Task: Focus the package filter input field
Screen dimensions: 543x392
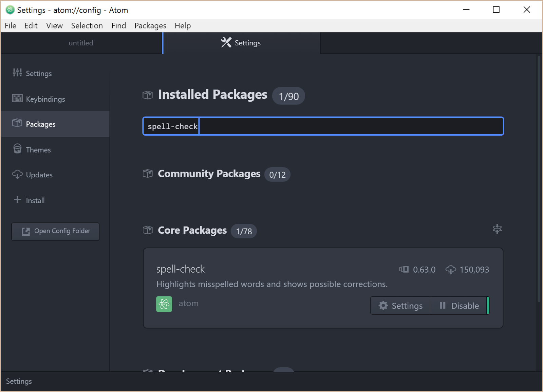Action: (323, 126)
